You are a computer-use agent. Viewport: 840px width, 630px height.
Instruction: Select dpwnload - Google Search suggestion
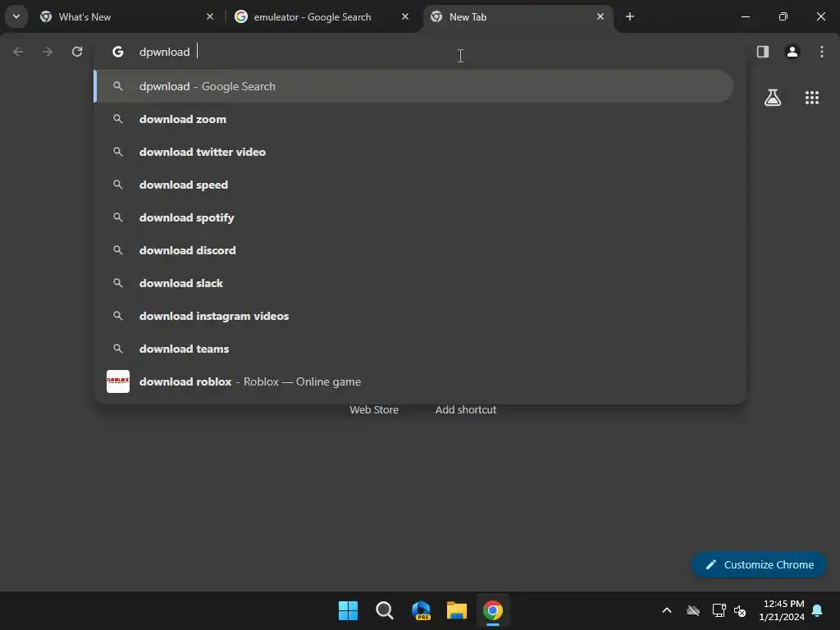tap(413, 86)
